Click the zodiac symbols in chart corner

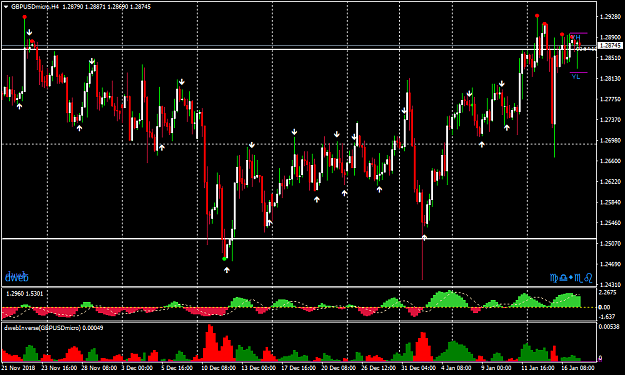pos(571,278)
